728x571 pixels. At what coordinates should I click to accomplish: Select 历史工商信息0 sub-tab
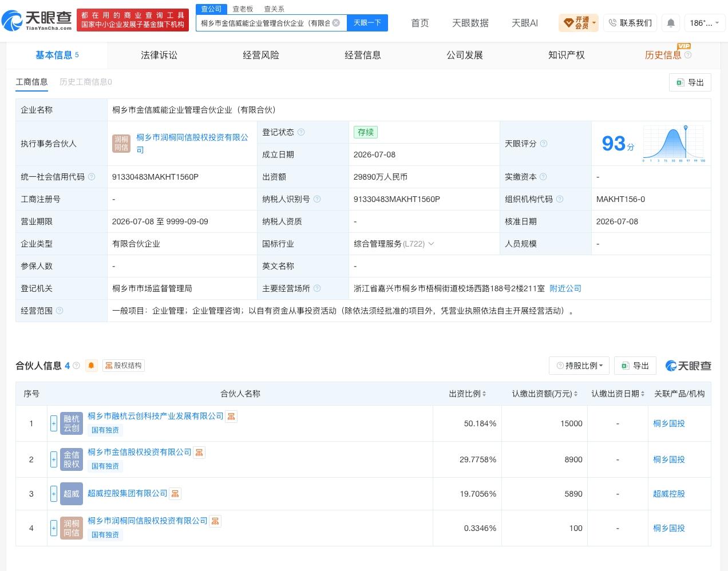[x=86, y=82]
